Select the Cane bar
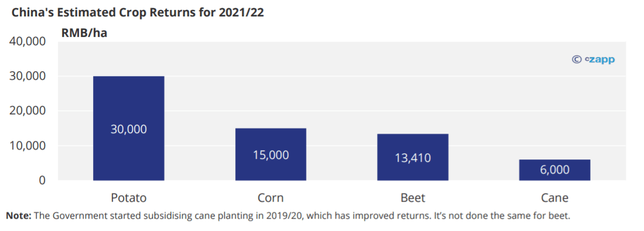Screen dimensions: 644x231 pyautogui.click(x=554, y=170)
